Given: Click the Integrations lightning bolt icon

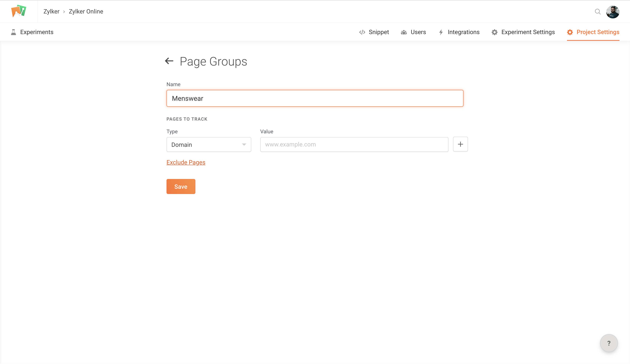Looking at the screenshot, I should [441, 32].
